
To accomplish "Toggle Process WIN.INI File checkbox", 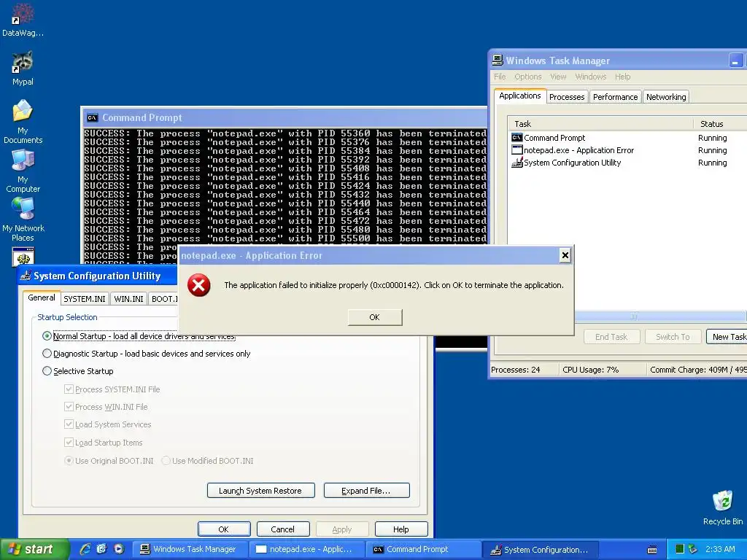I will tap(69, 407).
